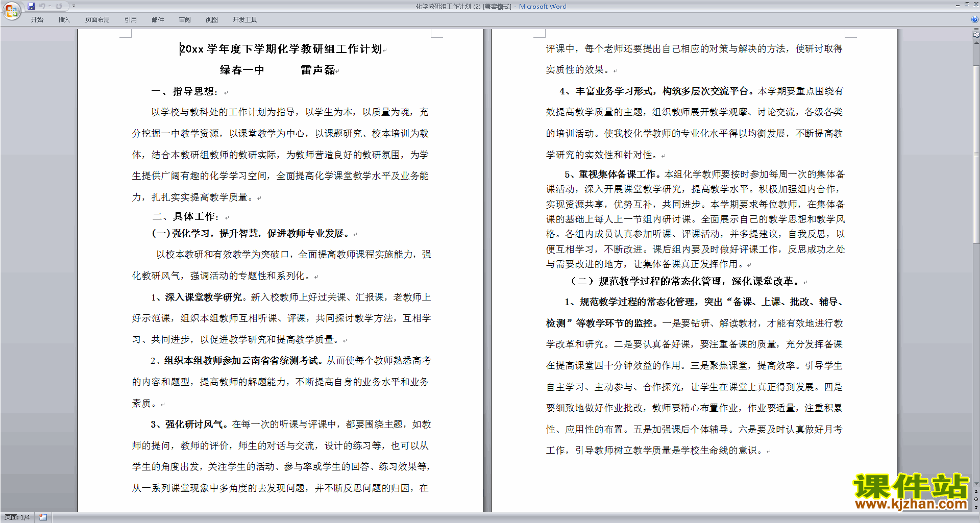Screen dimensions: 980x523
Task: Click the document title '20xx学年度下学期化学教研组工作计划'
Action: point(281,49)
